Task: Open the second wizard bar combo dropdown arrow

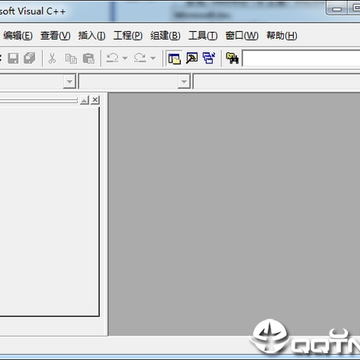Action: point(184,82)
